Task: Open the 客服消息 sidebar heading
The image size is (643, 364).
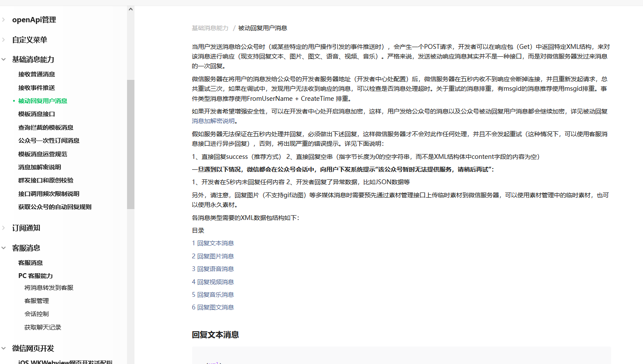Action: click(26, 248)
